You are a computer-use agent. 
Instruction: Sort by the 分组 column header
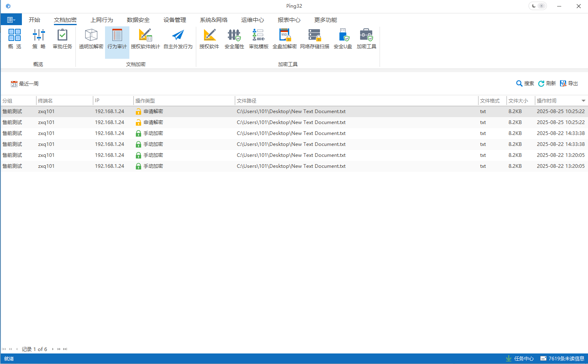[18, 101]
